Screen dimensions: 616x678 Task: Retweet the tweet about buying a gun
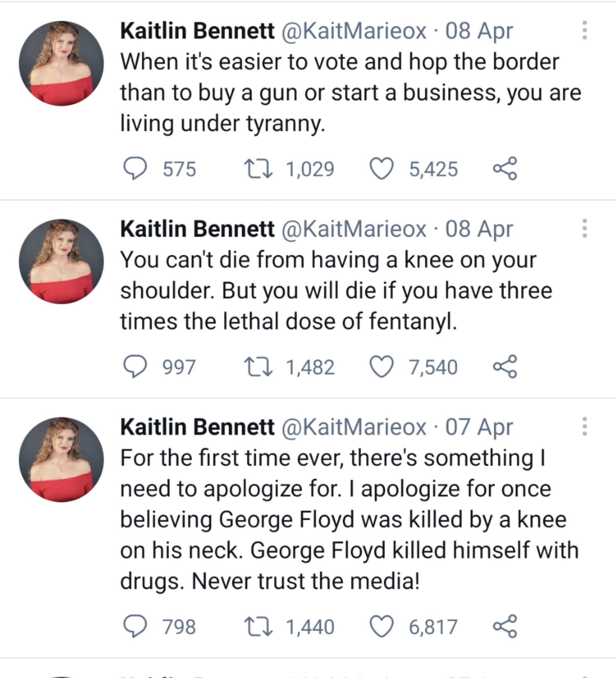click(x=258, y=169)
